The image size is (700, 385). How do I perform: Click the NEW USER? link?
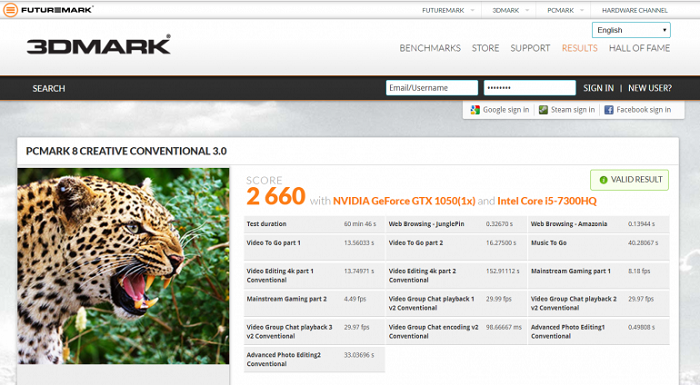click(650, 88)
